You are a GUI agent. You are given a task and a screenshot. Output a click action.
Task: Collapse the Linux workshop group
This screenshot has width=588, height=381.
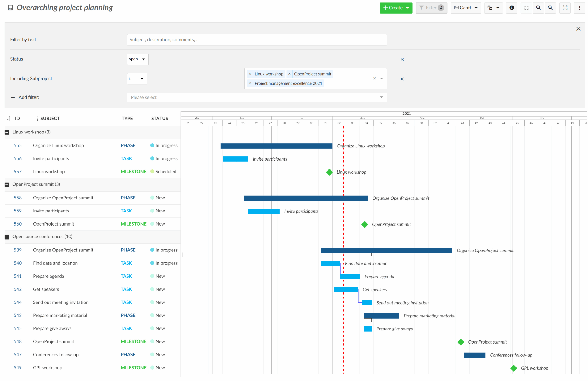6,132
